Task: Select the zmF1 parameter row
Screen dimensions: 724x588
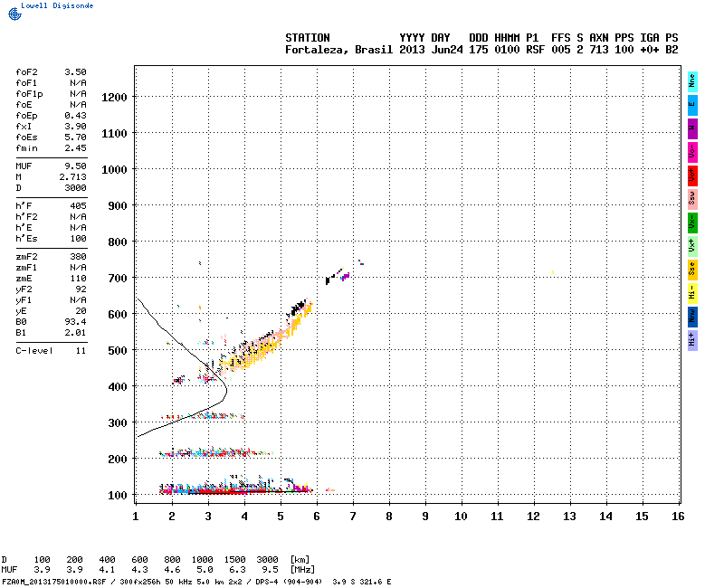Action: point(51,268)
